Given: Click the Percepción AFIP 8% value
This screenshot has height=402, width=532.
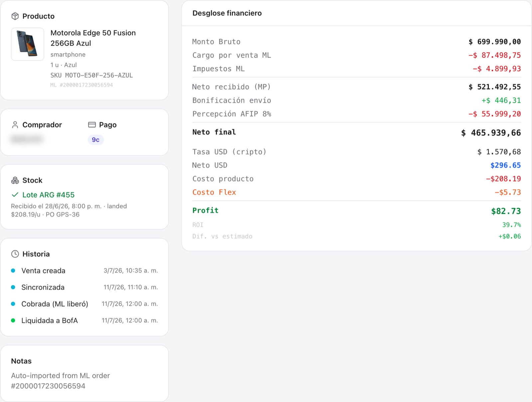Looking at the screenshot, I should click(495, 114).
